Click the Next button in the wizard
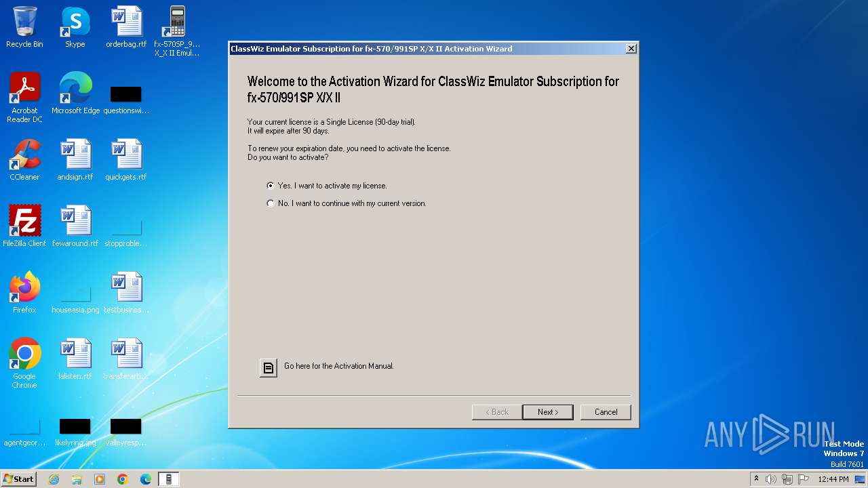 tap(548, 412)
